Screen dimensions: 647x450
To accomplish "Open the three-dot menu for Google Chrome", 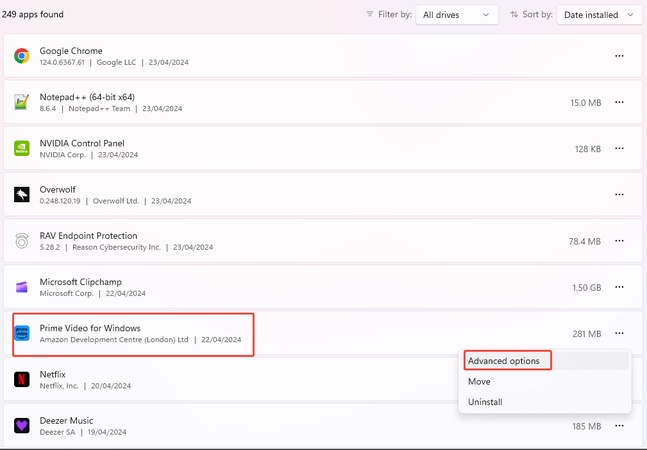I will click(x=619, y=56).
